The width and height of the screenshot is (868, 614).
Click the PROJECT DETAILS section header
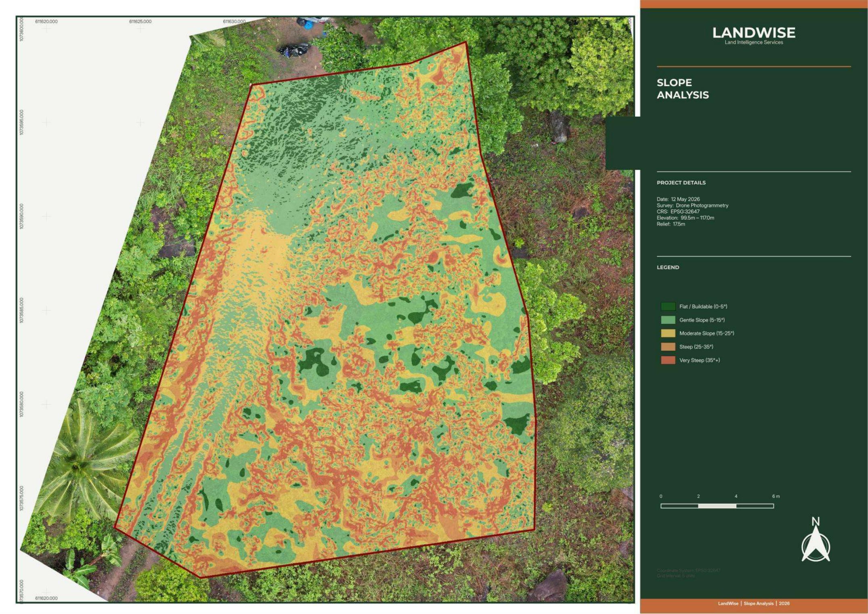tap(681, 182)
